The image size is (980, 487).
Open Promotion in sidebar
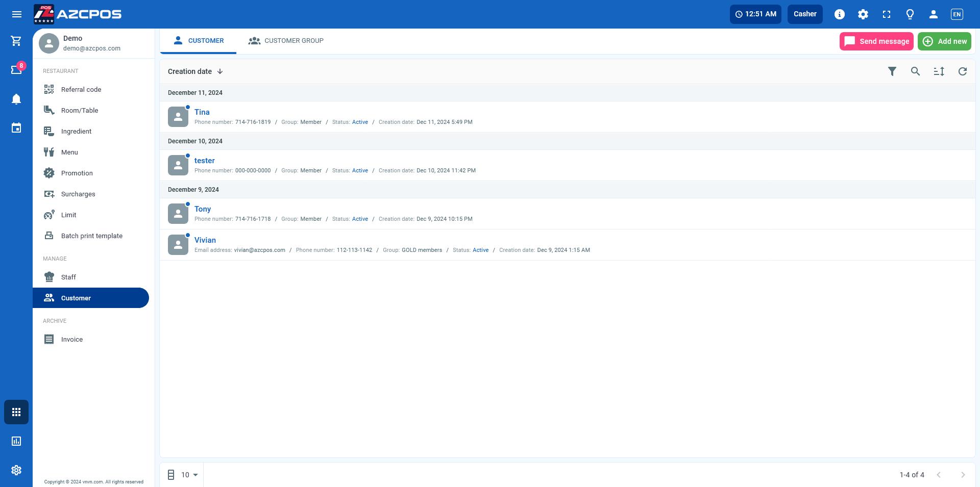coord(91,173)
